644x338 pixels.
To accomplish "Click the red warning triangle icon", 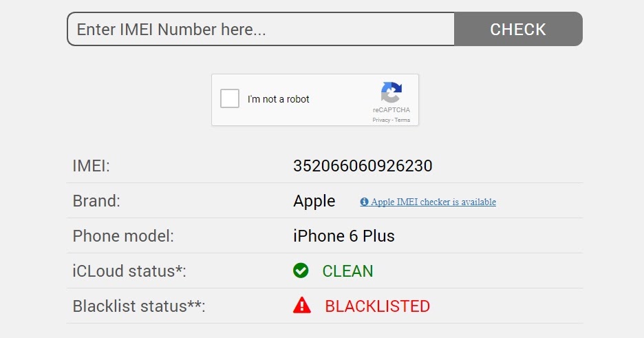I will [301, 306].
